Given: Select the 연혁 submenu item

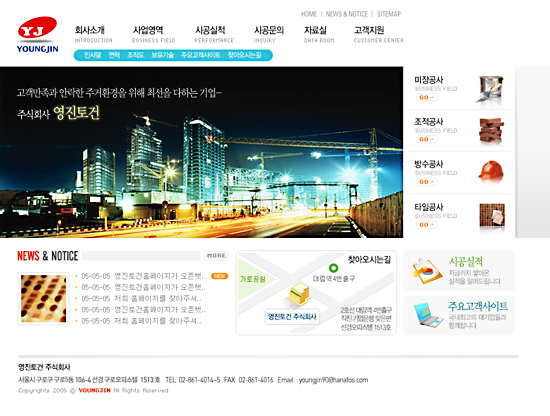Looking at the screenshot, I should pyautogui.click(x=114, y=55).
